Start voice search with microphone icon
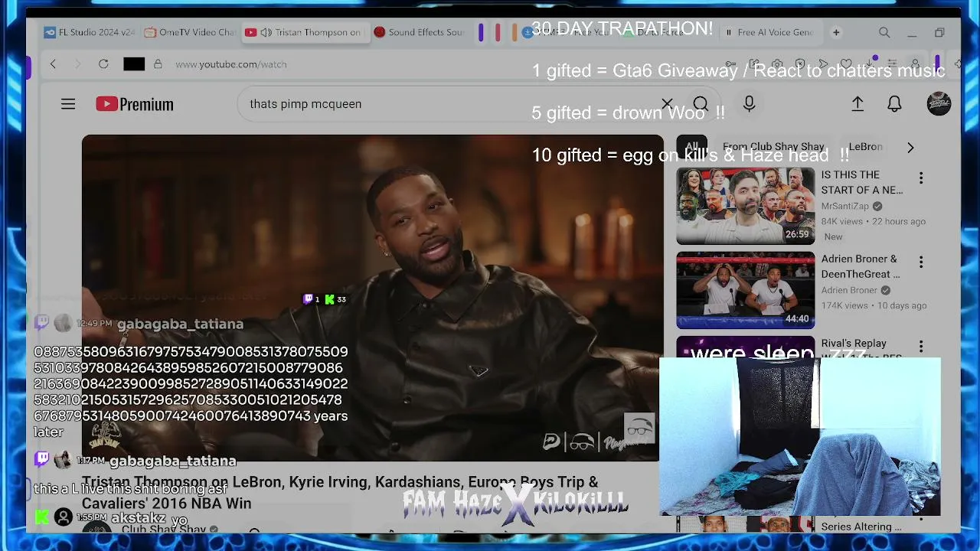Image resolution: width=980 pixels, height=551 pixels. [750, 104]
